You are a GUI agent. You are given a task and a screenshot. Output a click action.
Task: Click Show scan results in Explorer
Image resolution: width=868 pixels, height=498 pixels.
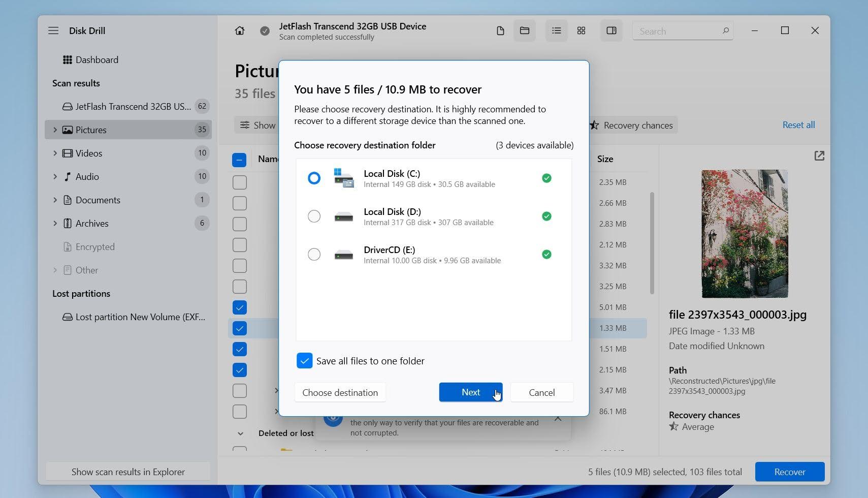coord(128,472)
